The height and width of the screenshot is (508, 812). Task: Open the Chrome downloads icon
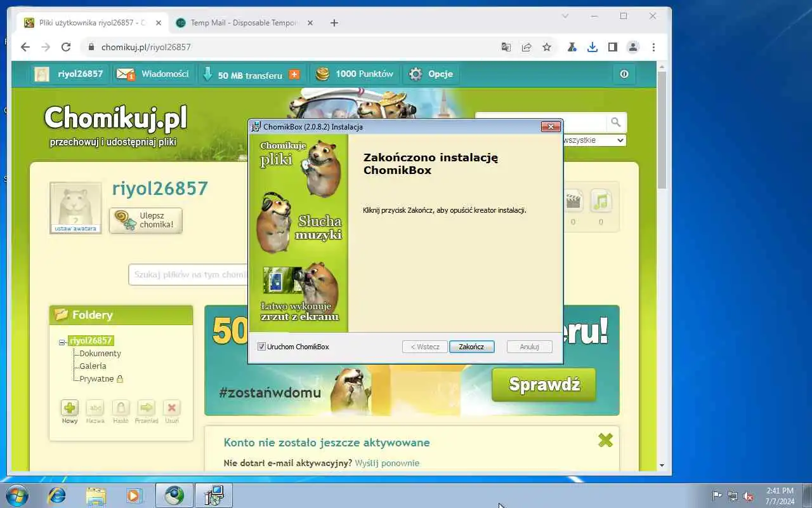(x=592, y=47)
